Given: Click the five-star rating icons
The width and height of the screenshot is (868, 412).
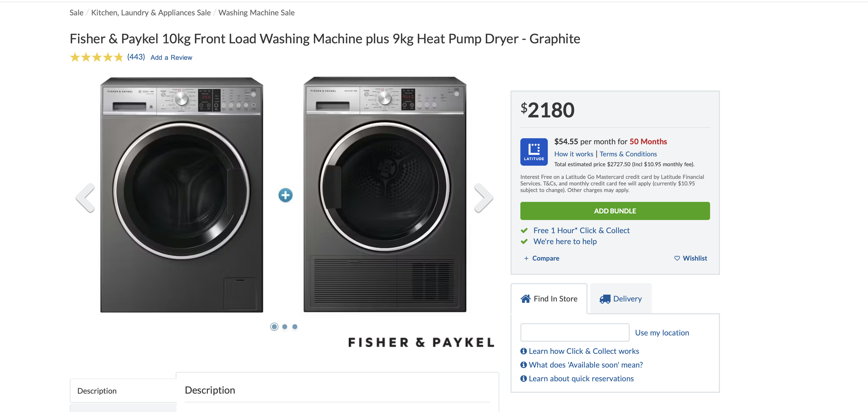Looking at the screenshot, I should (97, 57).
